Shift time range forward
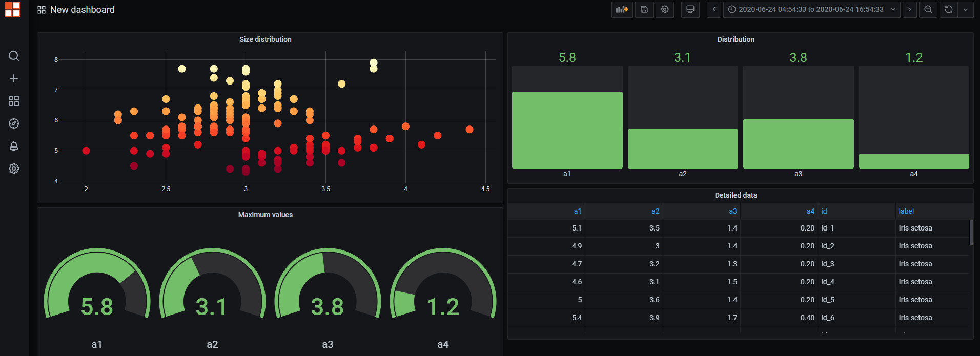This screenshot has height=356, width=980. pyautogui.click(x=910, y=9)
